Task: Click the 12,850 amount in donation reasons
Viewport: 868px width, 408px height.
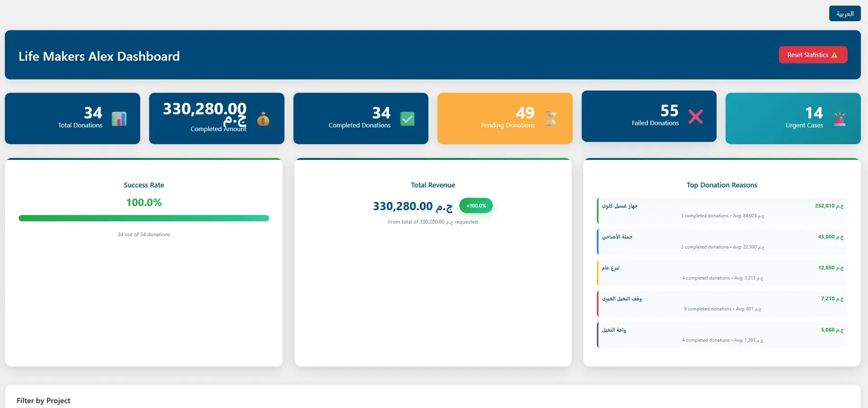Action: coord(830,268)
